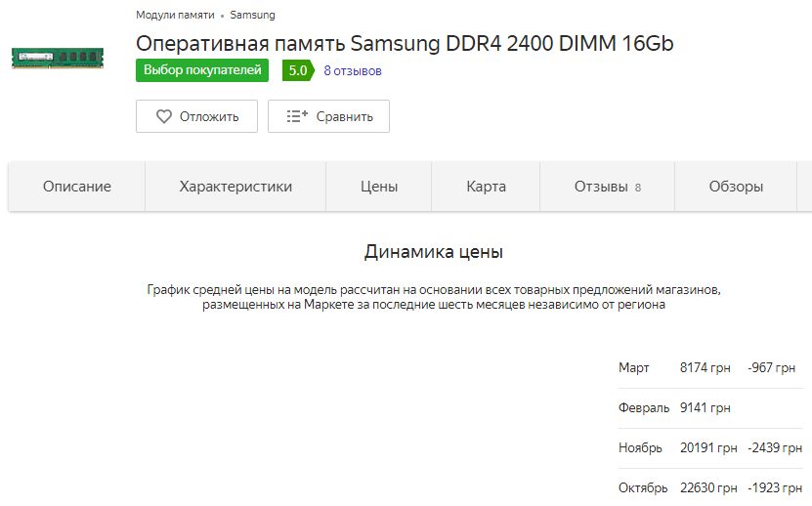This screenshot has height=506, width=812.
Task: Click the green 5.0 rating badge
Action: tap(297, 70)
